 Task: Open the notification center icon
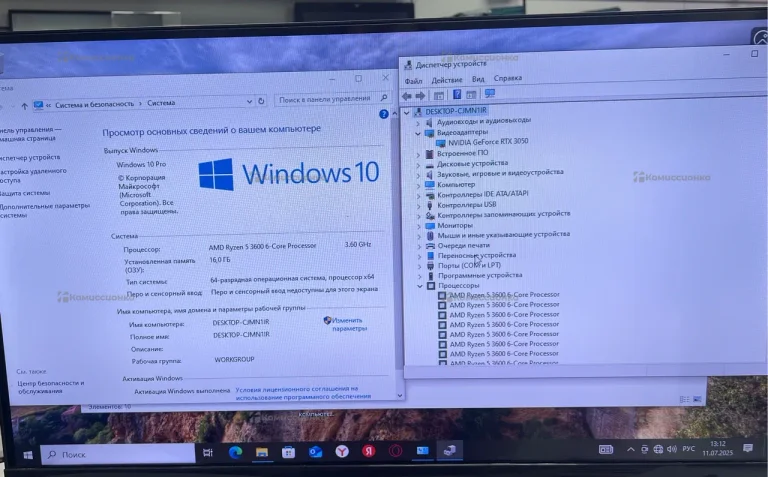coord(747,448)
